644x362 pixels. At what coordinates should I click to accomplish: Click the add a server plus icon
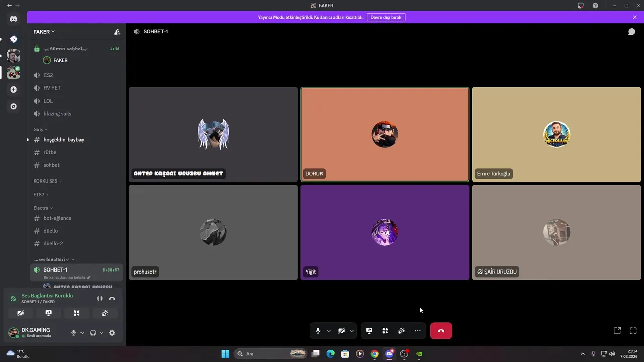14,89
